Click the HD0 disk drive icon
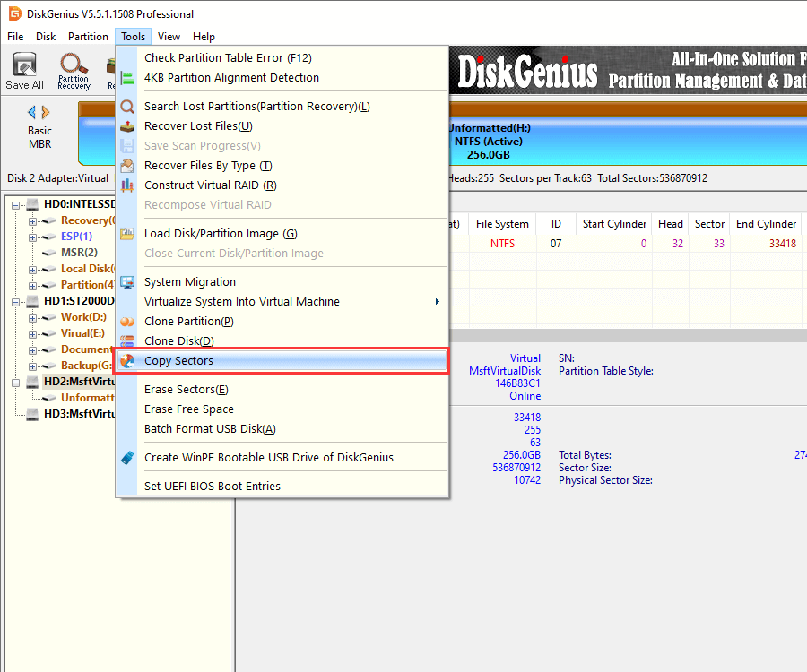The image size is (807, 672). point(32,204)
